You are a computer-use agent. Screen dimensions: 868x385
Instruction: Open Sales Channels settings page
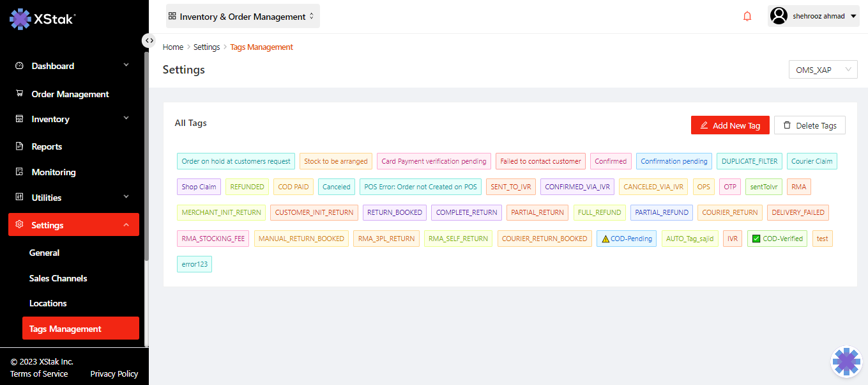pyautogui.click(x=58, y=278)
